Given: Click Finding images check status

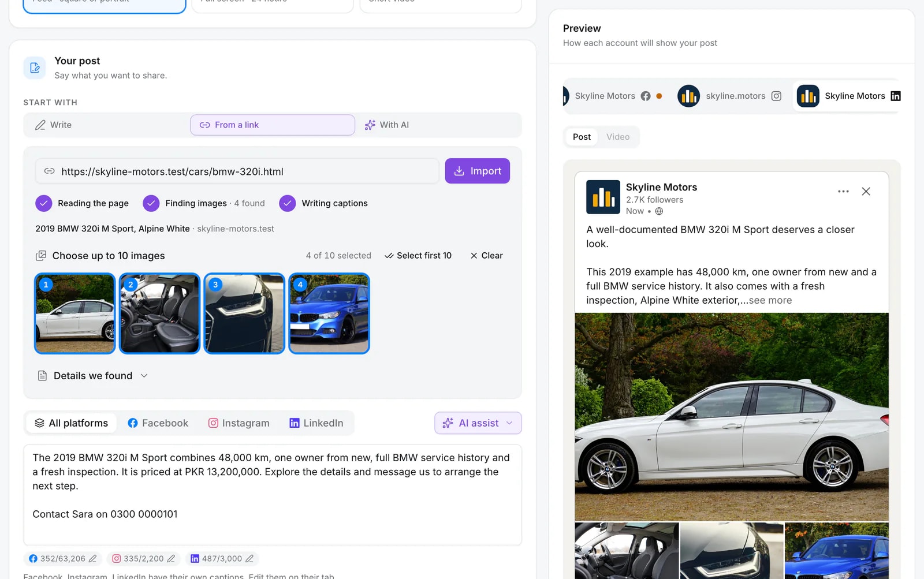Looking at the screenshot, I should [x=204, y=203].
